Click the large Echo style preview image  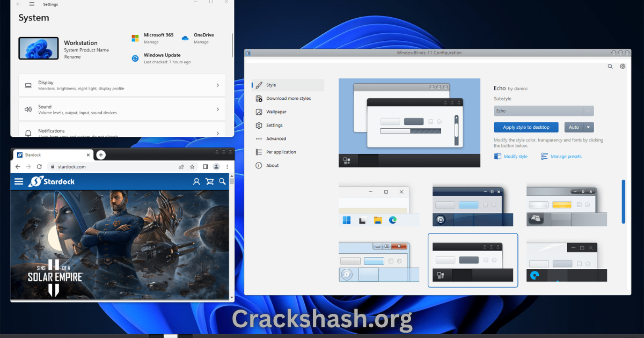409,122
